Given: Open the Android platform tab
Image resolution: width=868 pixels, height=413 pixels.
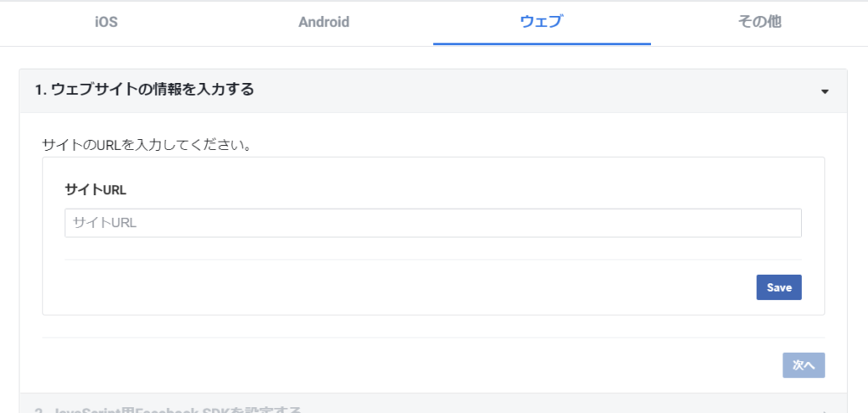Looking at the screenshot, I should (324, 22).
